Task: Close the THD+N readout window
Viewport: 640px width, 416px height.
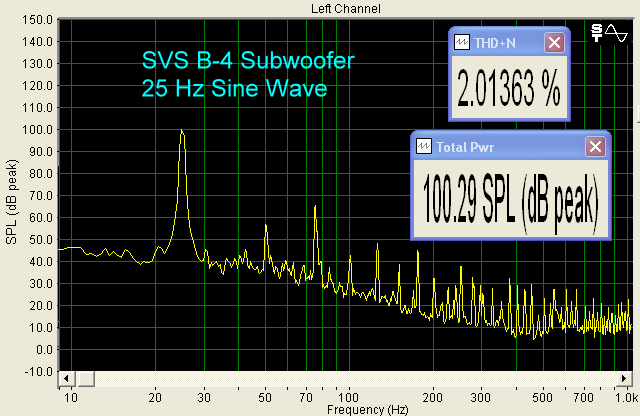Action: pos(554,42)
